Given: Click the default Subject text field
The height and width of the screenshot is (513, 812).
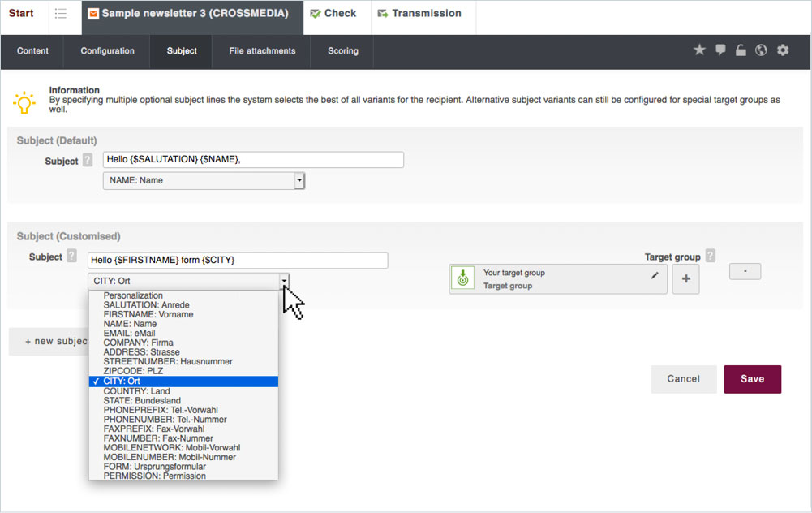Looking at the screenshot, I should pyautogui.click(x=253, y=160).
